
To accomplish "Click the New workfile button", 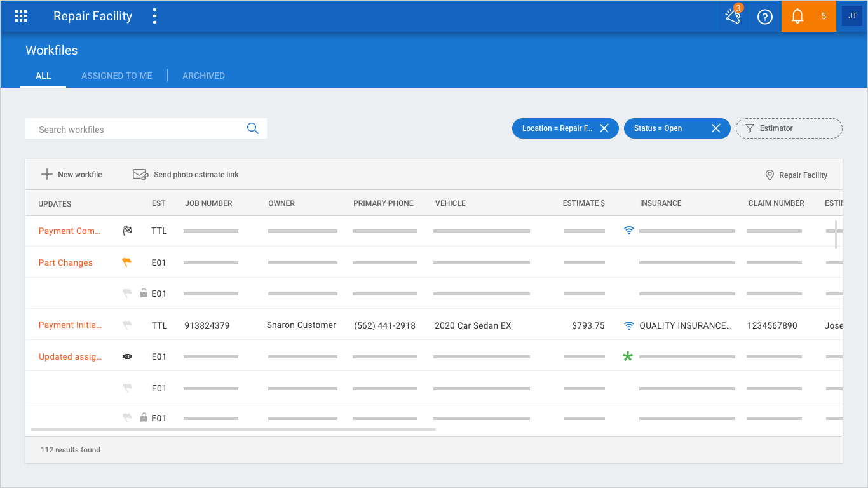I will pyautogui.click(x=72, y=175).
